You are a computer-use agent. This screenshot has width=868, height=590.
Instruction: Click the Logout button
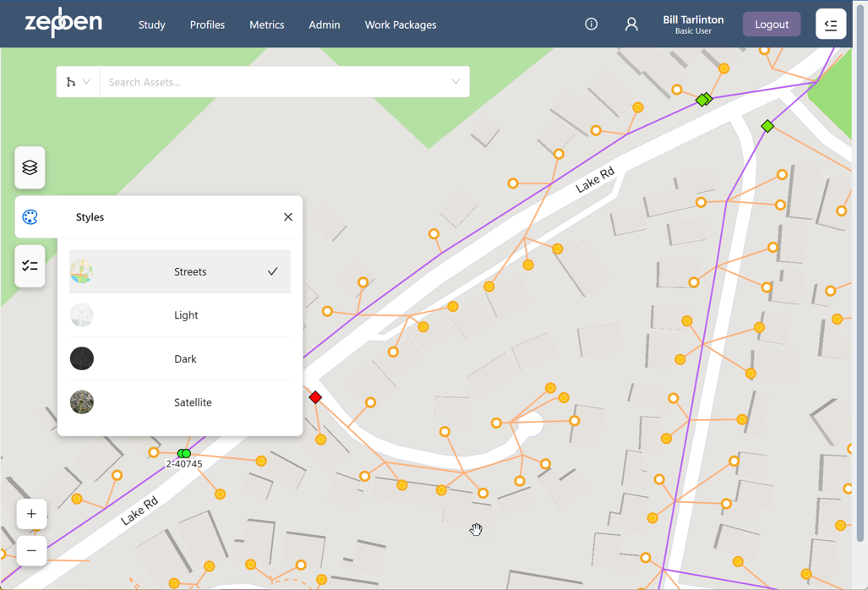coord(771,25)
